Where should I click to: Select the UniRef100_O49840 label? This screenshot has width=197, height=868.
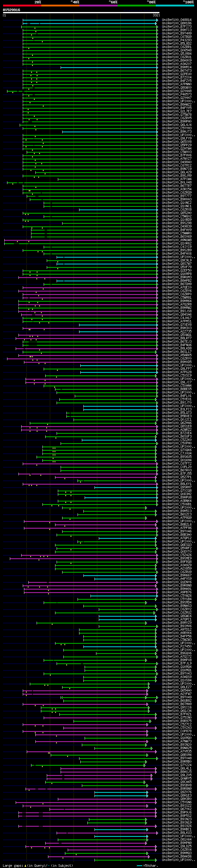click(176, 162)
